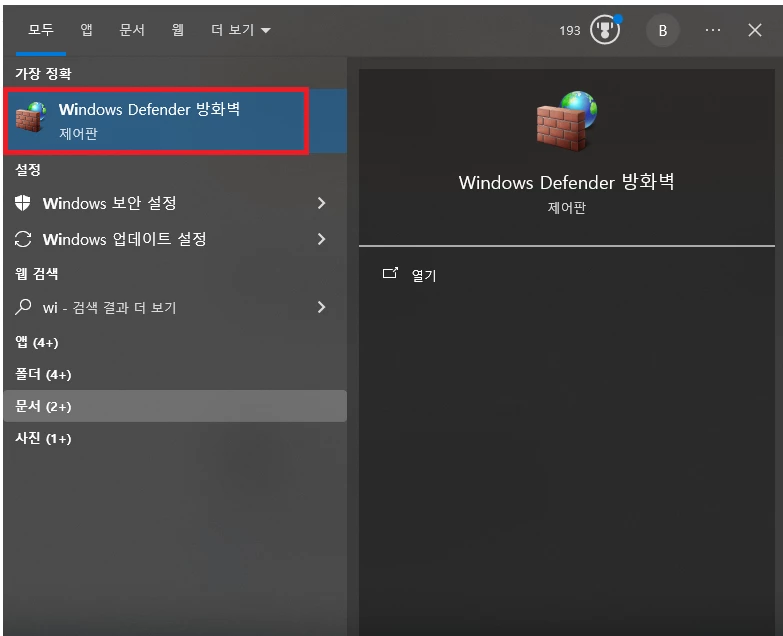The height and width of the screenshot is (636, 783).
Task: Click the Windows 업데이트 설정 refresh icon
Action: [23, 239]
